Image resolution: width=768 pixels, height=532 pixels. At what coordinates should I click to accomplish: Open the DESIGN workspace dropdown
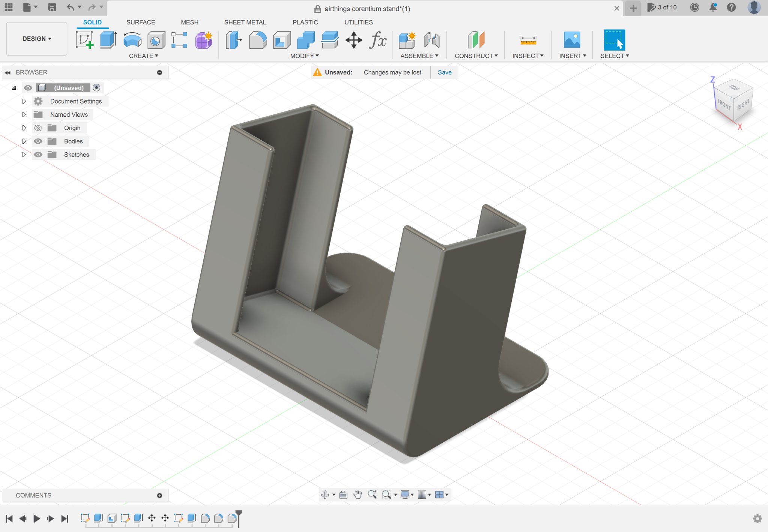click(x=36, y=39)
